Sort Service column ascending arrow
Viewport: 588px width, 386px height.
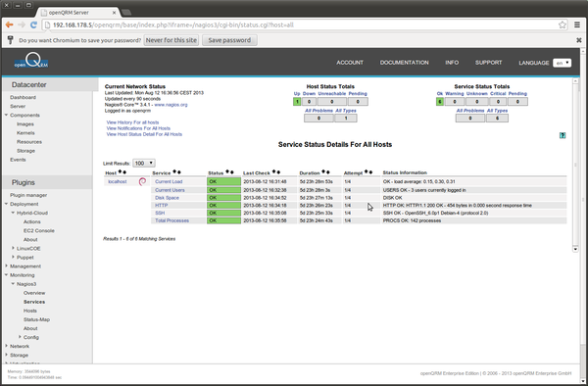(x=174, y=172)
